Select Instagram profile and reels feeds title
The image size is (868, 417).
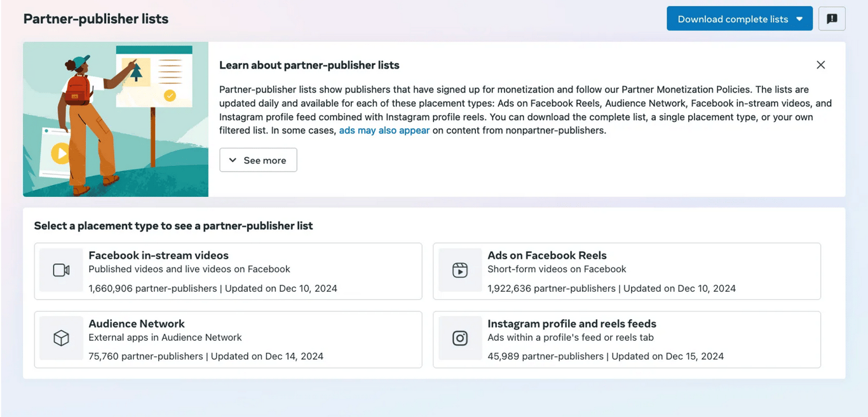(x=572, y=324)
